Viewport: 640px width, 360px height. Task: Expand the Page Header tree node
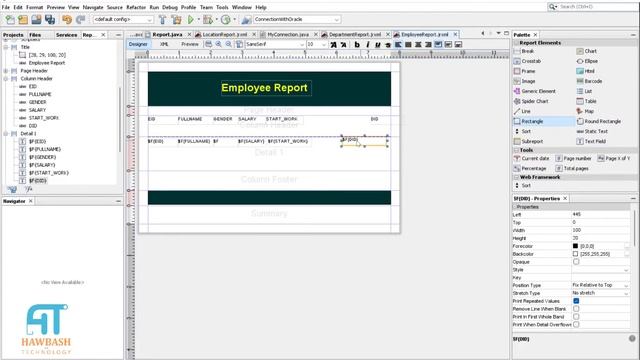click(6, 71)
